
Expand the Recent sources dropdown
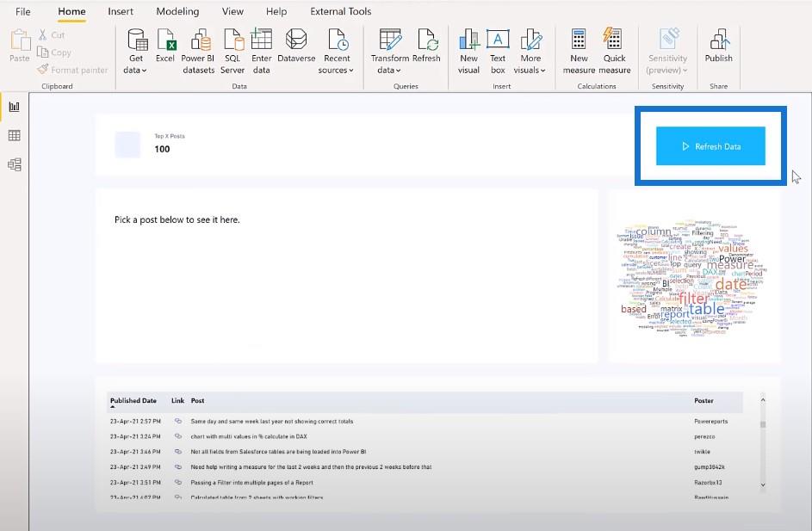[336, 52]
